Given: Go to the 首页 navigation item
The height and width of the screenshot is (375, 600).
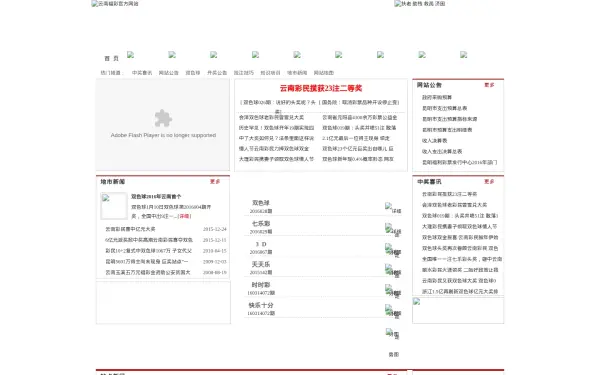Looking at the screenshot, I should pyautogui.click(x=111, y=59).
